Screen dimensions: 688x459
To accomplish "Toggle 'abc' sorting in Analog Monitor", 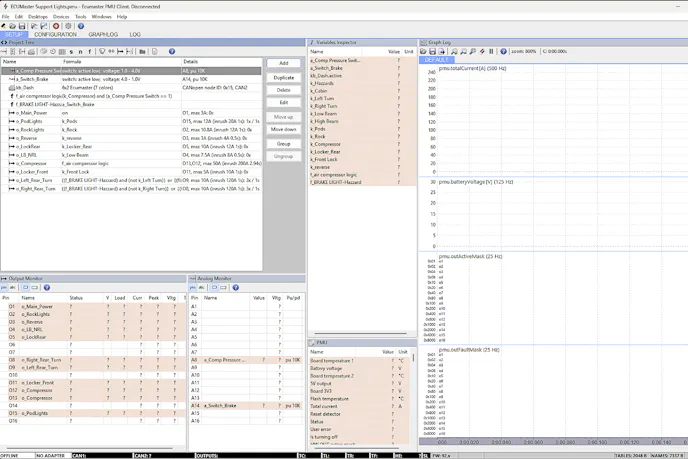I will pyautogui.click(x=201, y=287).
